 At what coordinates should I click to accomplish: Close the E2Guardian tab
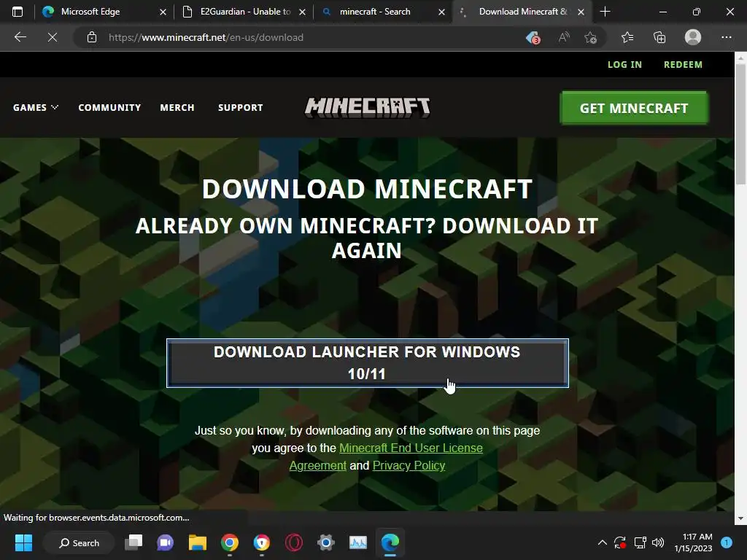[x=302, y=12]
